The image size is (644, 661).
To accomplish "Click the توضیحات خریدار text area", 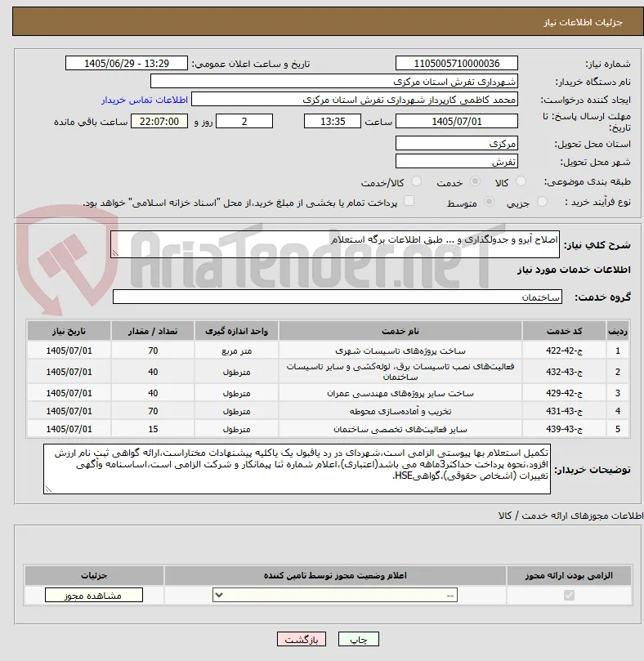I will (x=297, y=469).
